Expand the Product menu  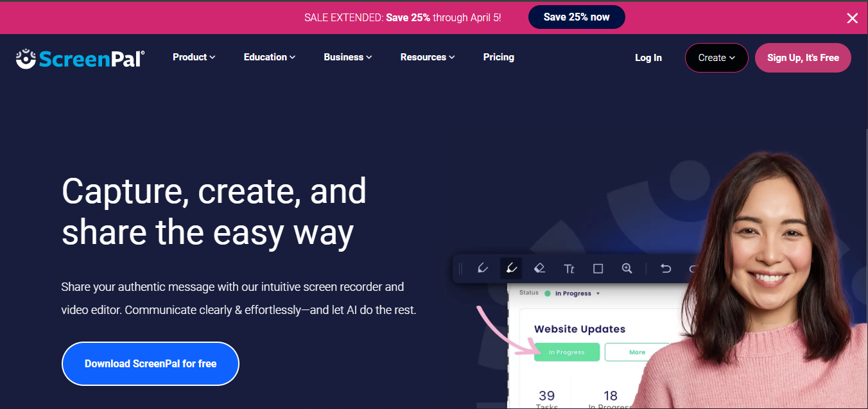[x=194, y=57]
